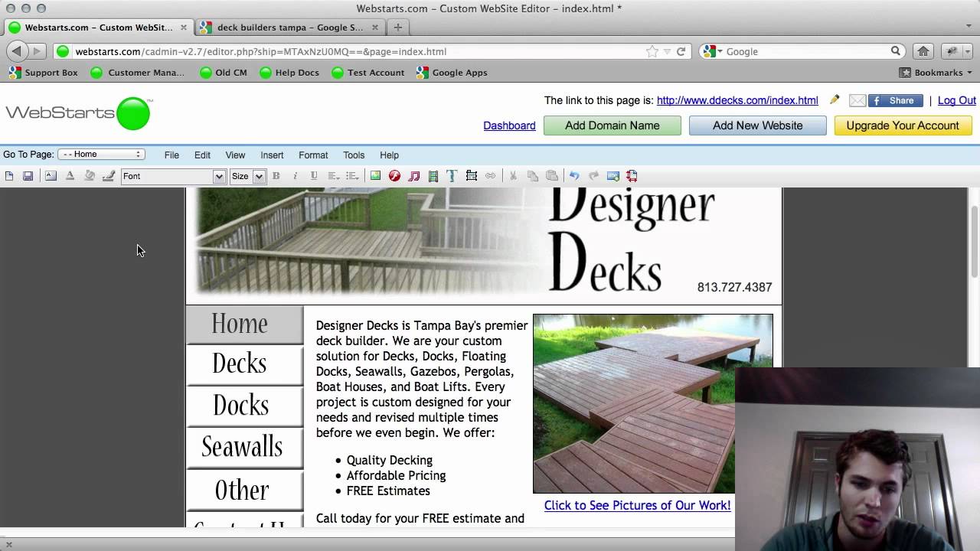Reload the page
Screen dimensions: 980x551
click(681, 51)
